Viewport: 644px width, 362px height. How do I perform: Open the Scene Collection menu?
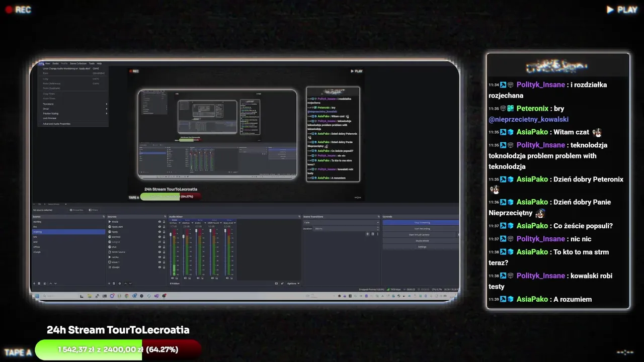pyautogui.click(x=78, y=63)
